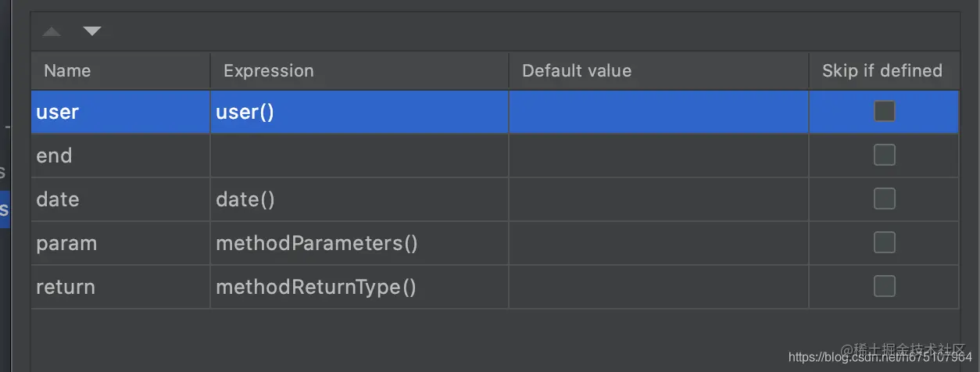980x372 pixels.
Task: Tick Skip if defined for param
Action: pyautogui.click(x=884, y=243)
